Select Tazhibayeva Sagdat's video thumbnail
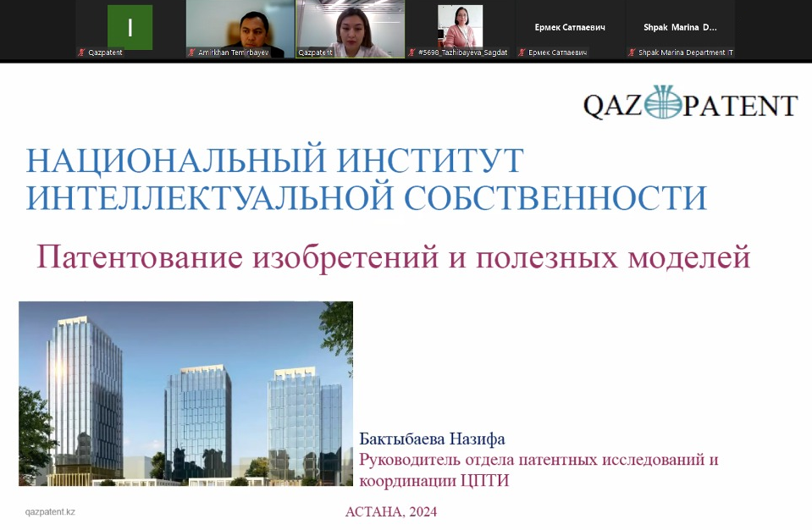The width and height of the screenshot is (812, 530). tap(460, 25)
